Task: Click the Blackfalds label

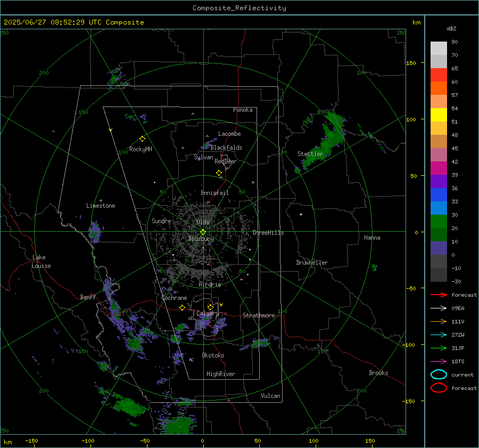Action: coord(226,148)
